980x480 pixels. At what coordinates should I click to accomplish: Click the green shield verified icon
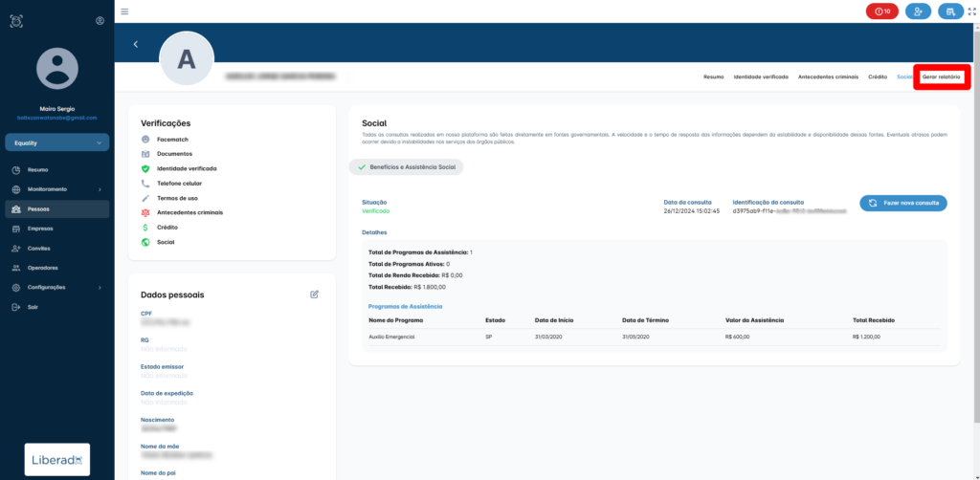(x=145, y=168)
